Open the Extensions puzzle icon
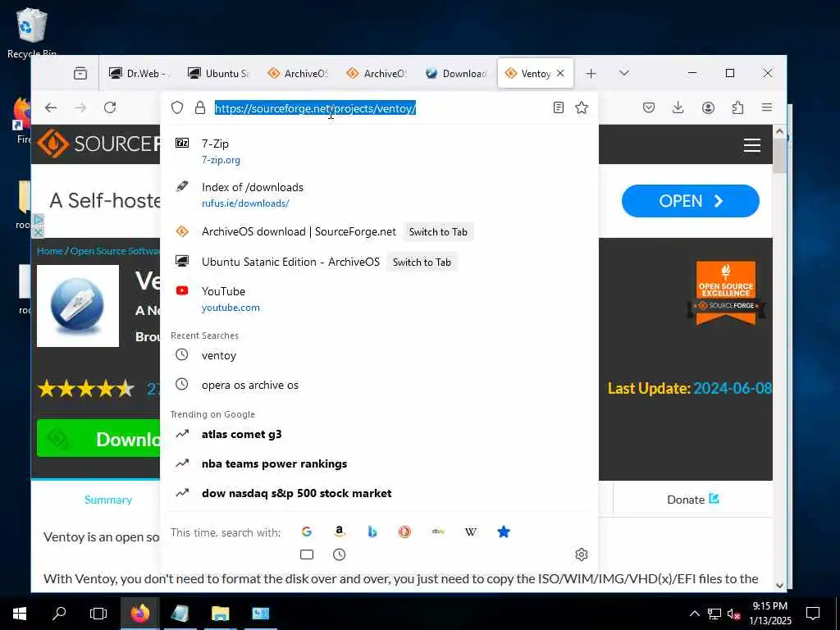Image resolution: width=840 pixels, height=630 pixels. (x=737, y=107)
